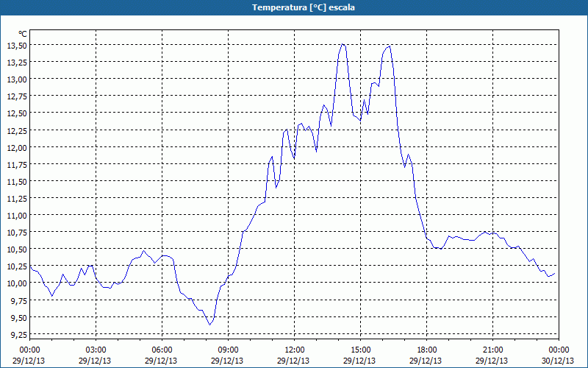Select the 11,75 y-axis value

pyautogui.click(x=17, y=164)
